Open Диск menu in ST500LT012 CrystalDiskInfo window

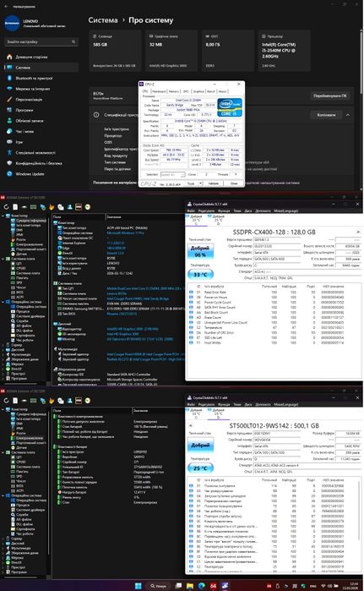[248, 404]
